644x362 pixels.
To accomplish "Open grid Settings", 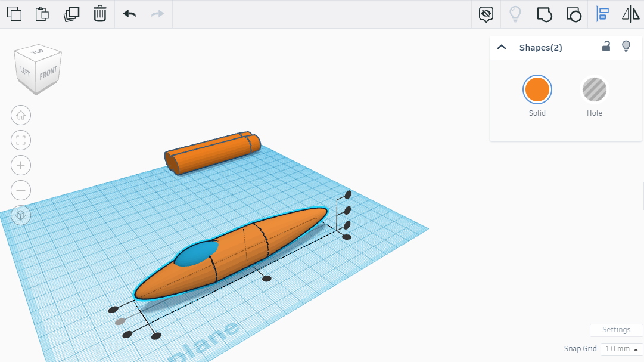I will click(x=616, y=330).
